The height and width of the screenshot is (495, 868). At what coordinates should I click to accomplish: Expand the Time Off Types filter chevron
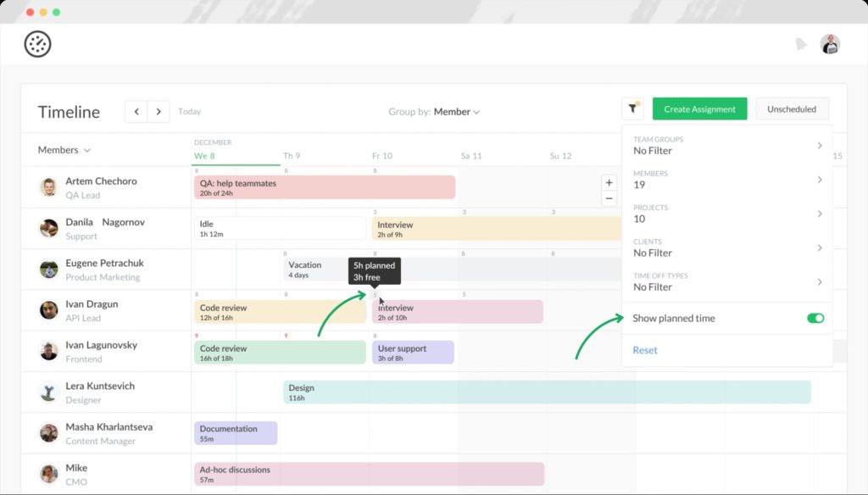point(819,281)
